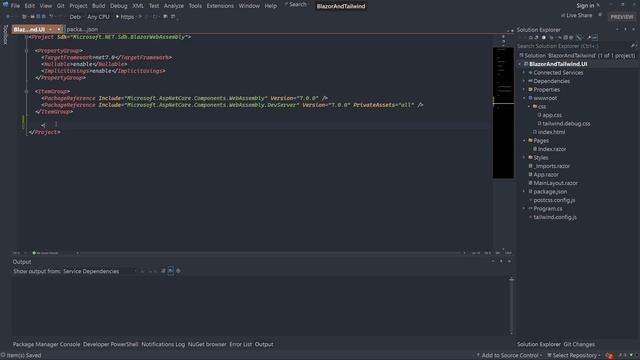Focus the Search Solution Explorer field
640x360 pixels.
pos(573,46)
